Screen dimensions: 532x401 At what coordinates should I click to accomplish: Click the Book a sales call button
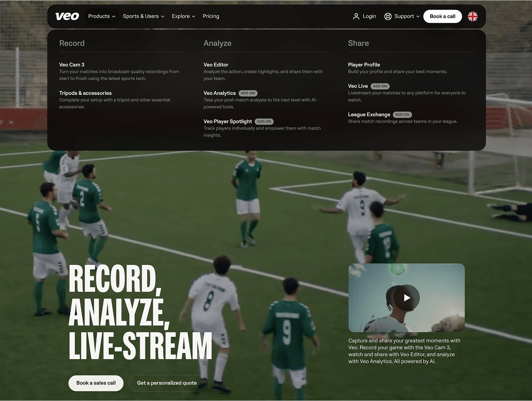click(96, 383)
